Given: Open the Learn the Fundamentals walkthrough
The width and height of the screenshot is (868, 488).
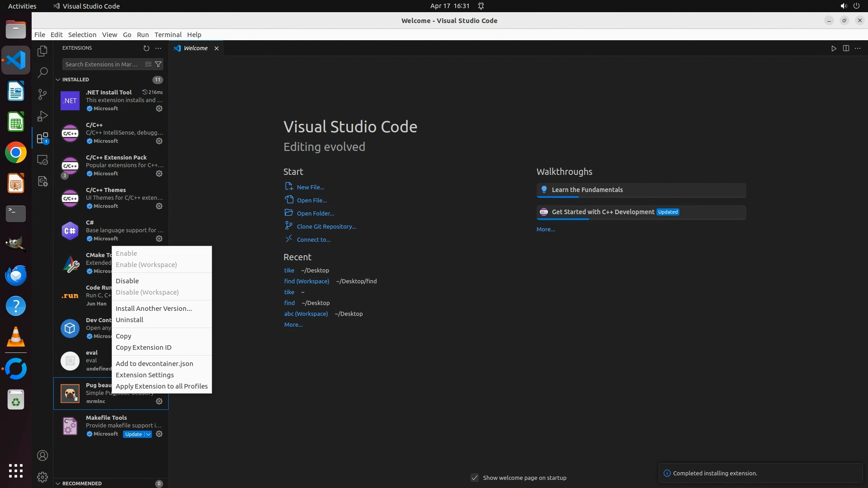Looking at the screenshot, I should (587, 190).
